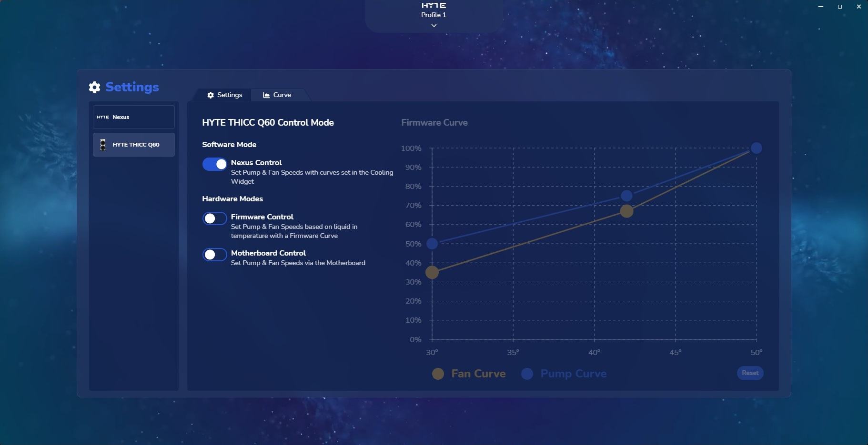Click the Motherboard Control label text

[268, 253]
